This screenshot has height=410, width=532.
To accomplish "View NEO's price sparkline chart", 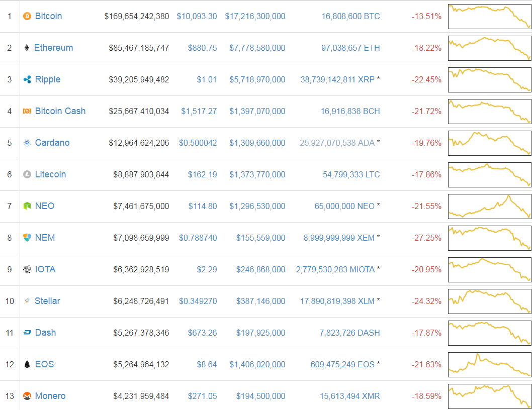I will coord(490,207).
